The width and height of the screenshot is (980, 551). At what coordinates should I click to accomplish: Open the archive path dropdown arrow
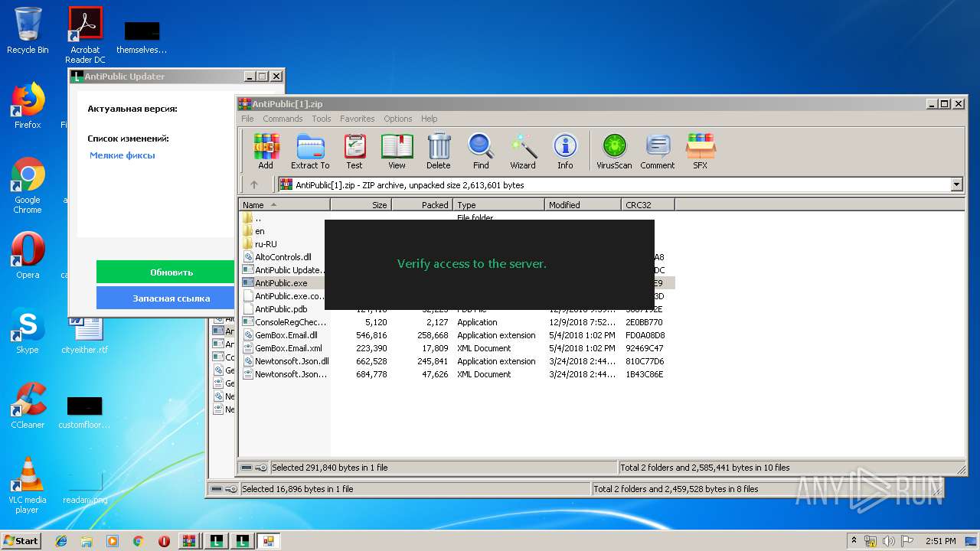point(956,184)
